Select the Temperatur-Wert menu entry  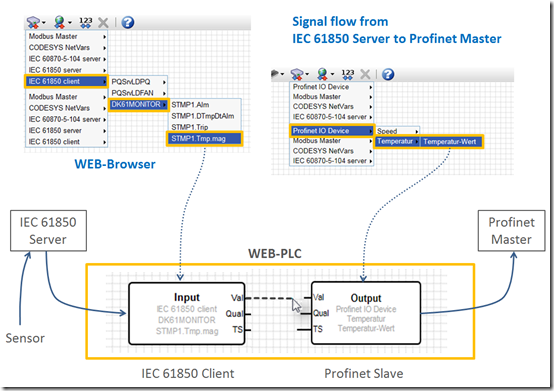pos(451,142)
